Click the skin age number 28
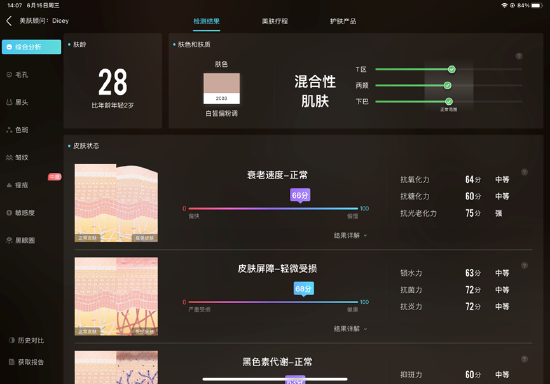 (x=113, y=82)
